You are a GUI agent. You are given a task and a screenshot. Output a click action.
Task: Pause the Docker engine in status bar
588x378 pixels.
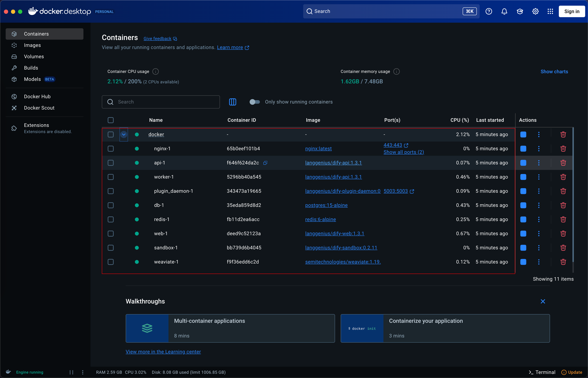71,372
